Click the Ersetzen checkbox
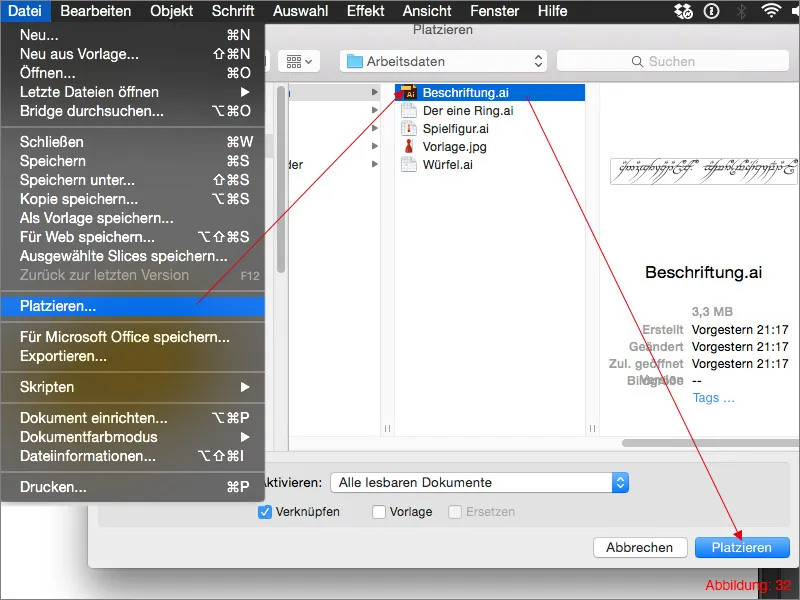The height and width of the screenshot is (600, 800). pyautogui.click(x=455, y=512)
